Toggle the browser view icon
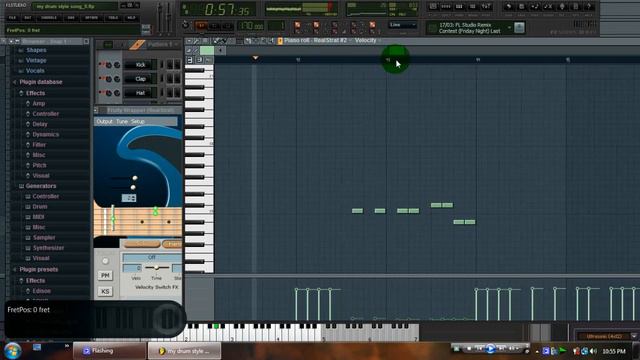Image resolution: width=640 pixels, height=360 pixels. click(x=472, y=7)
